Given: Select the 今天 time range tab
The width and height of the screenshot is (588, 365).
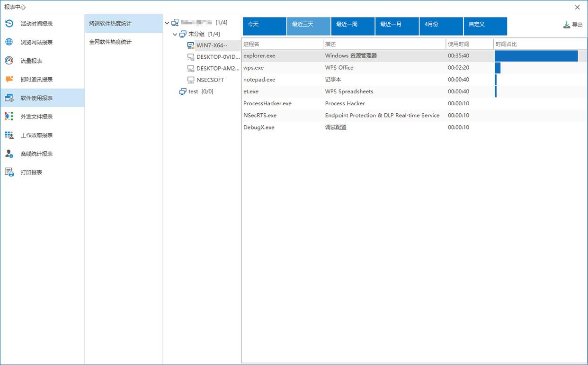Looking at the screenshot, I should point(264,26).
